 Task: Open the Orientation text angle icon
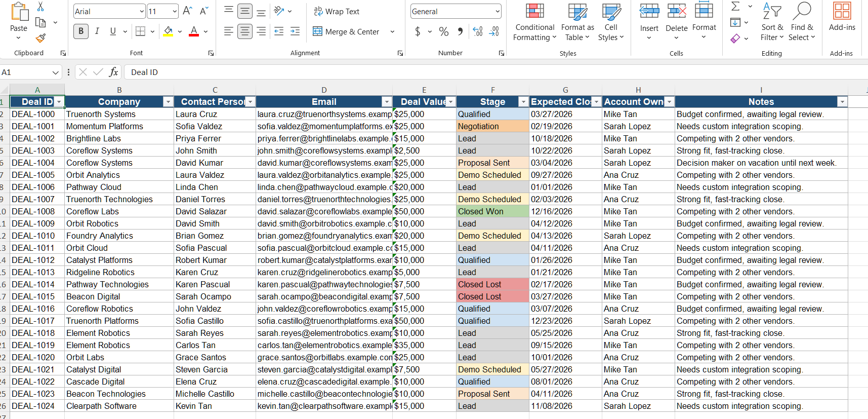point(279,11)
